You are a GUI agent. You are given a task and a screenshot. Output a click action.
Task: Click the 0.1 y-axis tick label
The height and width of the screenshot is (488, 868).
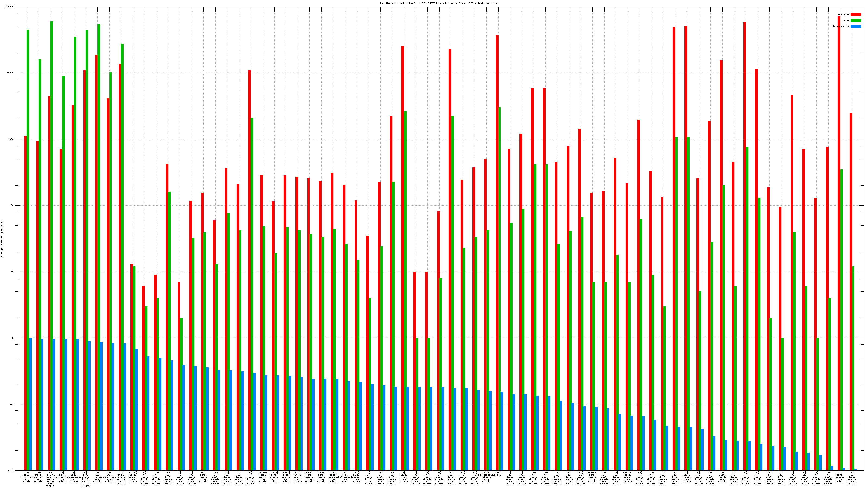click(x=12, y=404)
